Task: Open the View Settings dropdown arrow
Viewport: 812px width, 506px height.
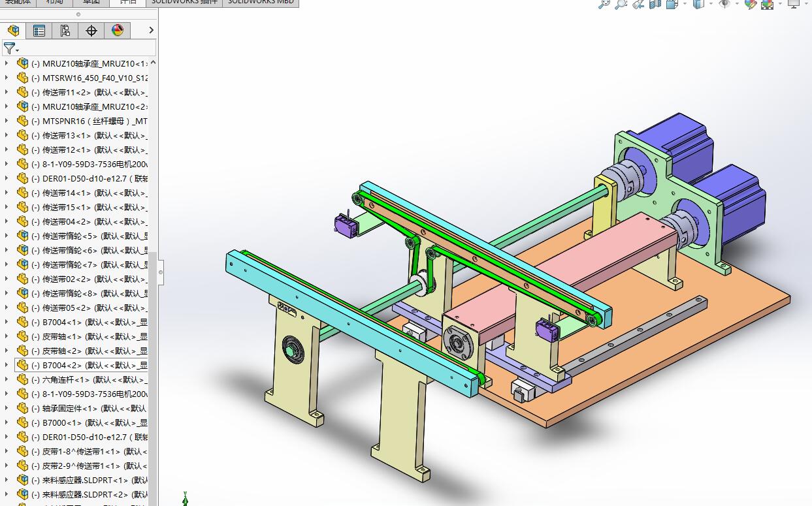Action: coord(805,4)
